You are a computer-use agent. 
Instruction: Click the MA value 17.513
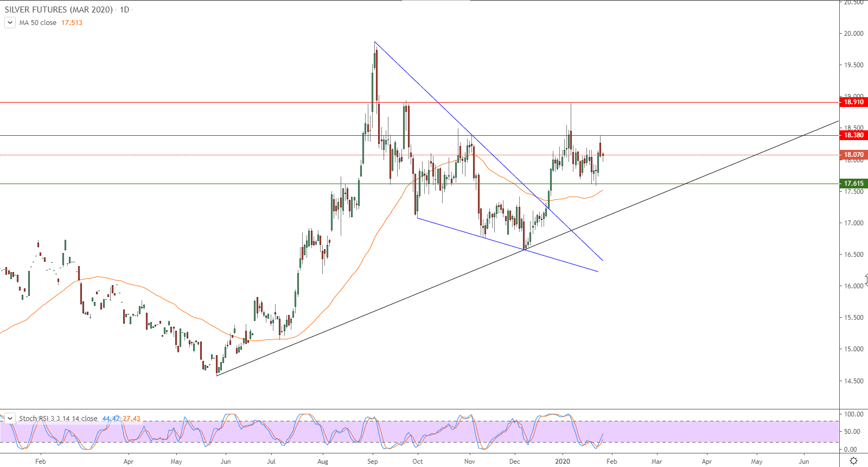pyautogui.click(x=72, y=23)
